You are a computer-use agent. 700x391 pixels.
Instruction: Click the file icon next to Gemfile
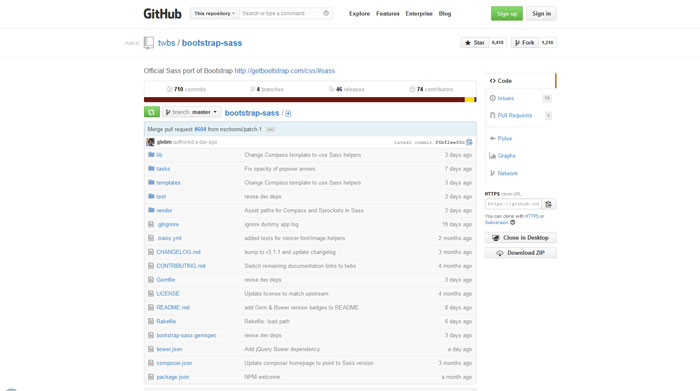151,279
